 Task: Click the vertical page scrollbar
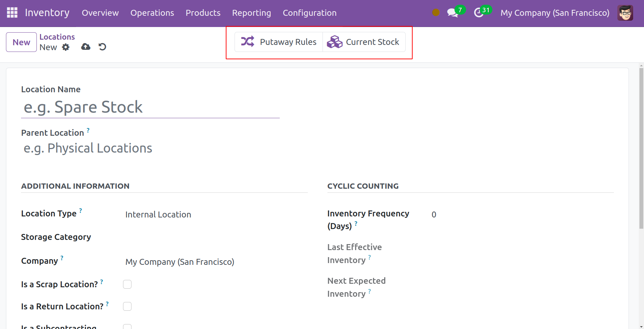tap(641, 147)
